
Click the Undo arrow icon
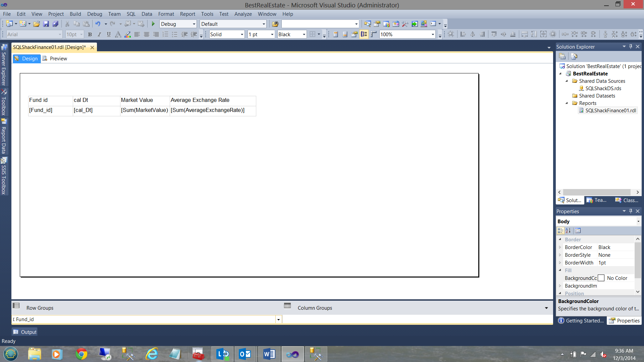(x=98, y=24)
